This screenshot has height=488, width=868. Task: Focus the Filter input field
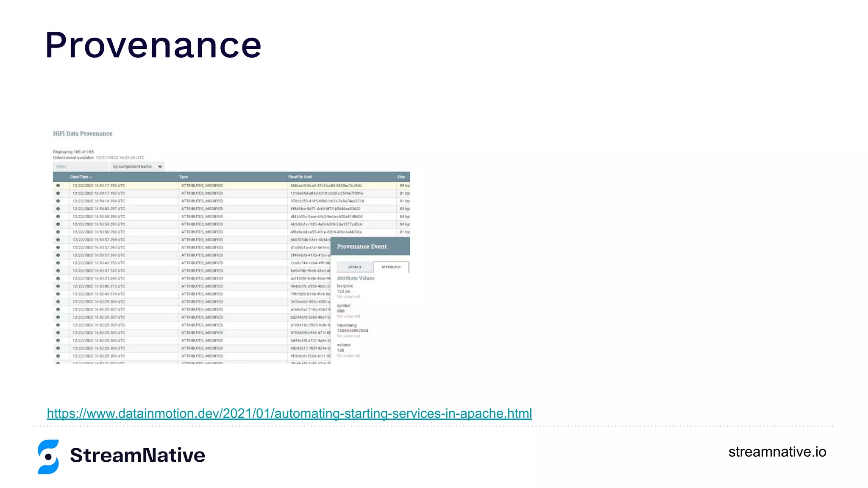[81, 166]
